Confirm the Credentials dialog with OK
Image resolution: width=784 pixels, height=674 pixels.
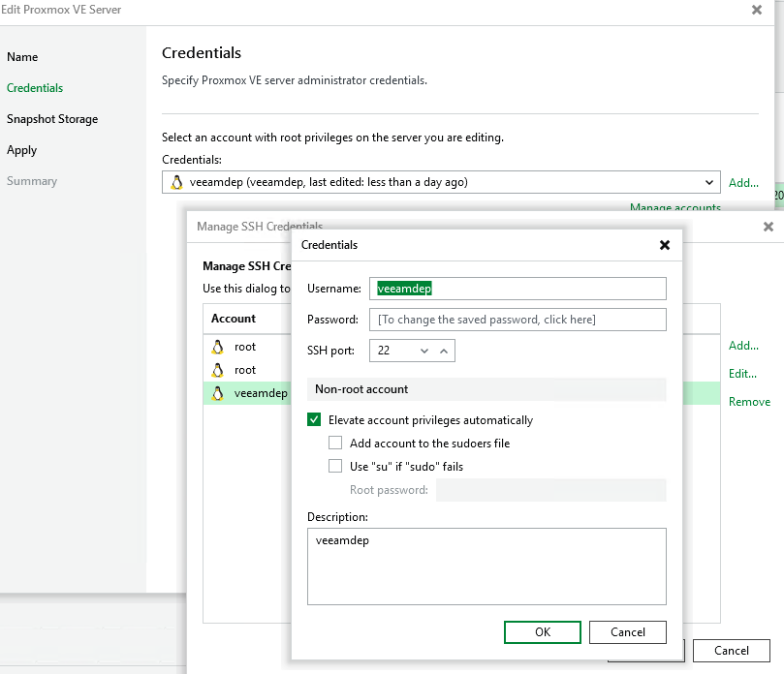[x=543, y=632]
